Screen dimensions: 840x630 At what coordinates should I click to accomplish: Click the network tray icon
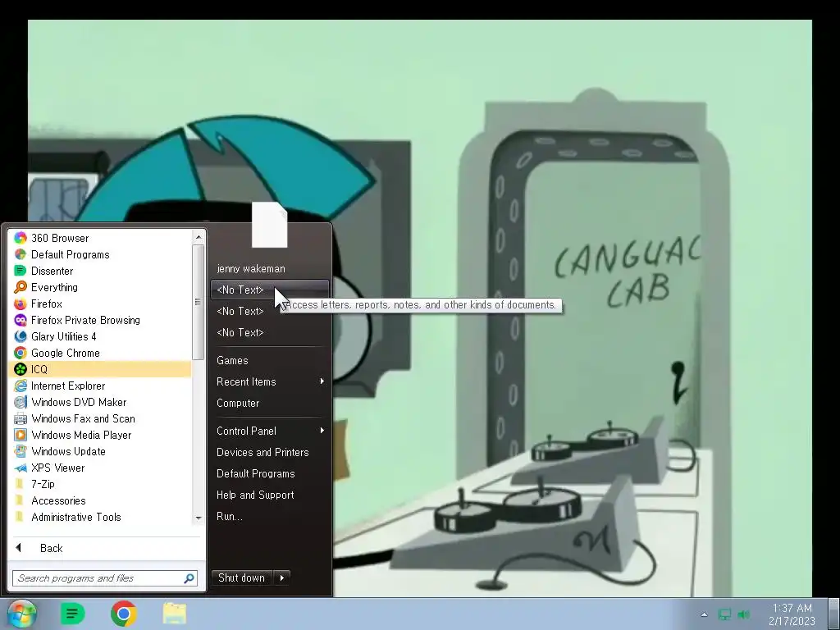724,614
